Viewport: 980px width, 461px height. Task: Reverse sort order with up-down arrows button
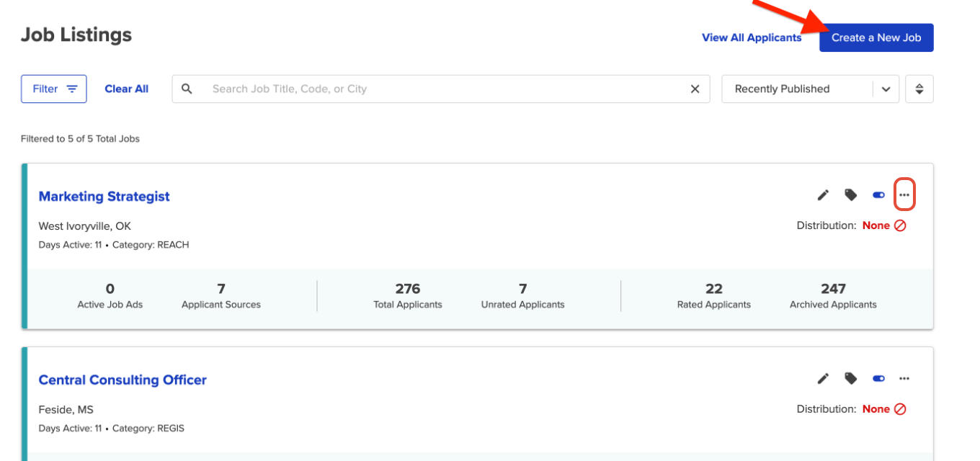(x=919, y=89)
